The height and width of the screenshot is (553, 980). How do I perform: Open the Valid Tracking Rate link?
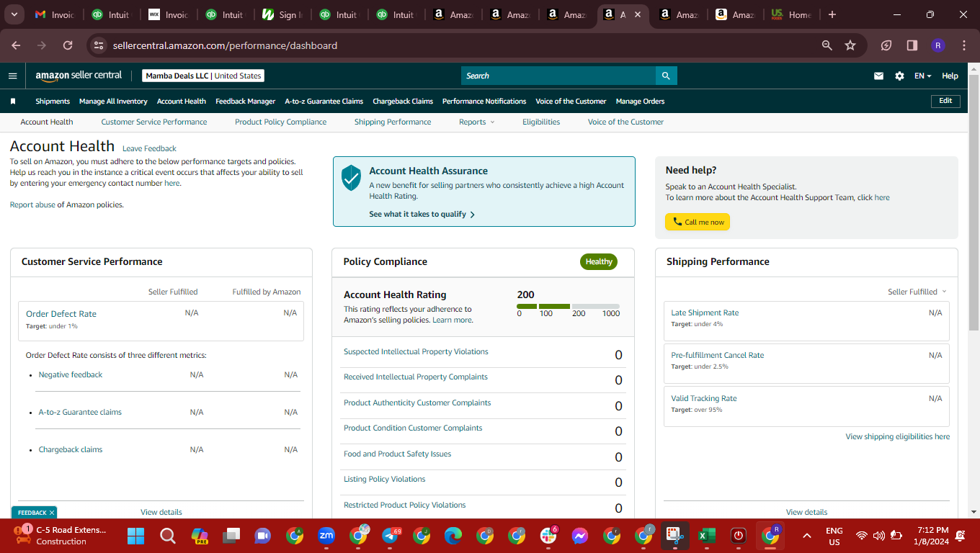tap(704, 398)
